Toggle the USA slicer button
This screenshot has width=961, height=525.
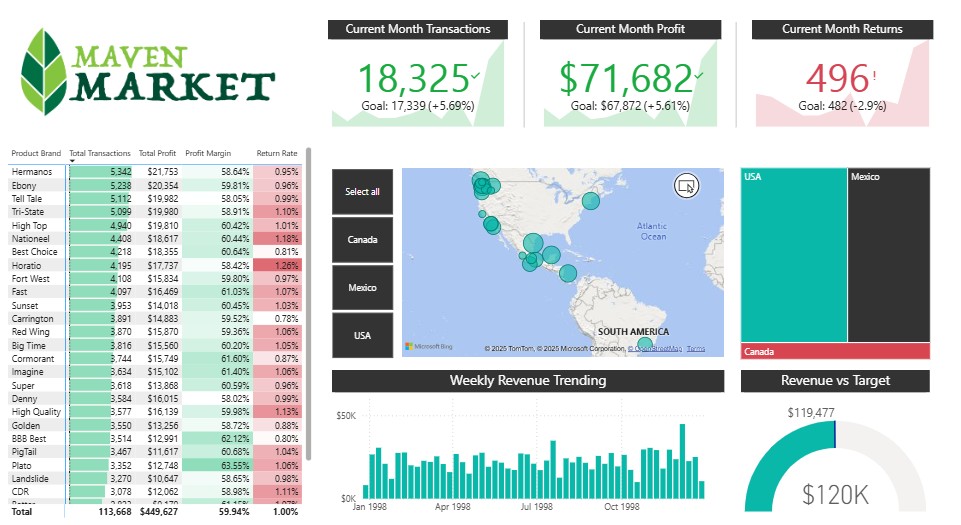[x=362, y=336]
